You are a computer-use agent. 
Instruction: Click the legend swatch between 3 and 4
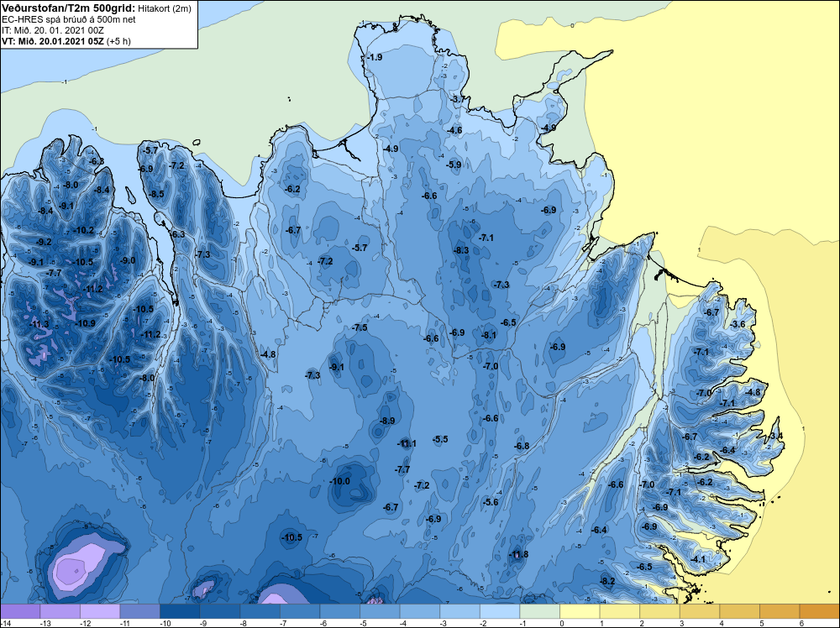[701, 611]
